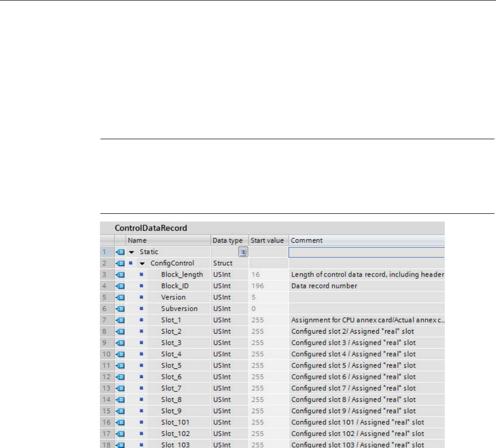Click the tag icon in Slot_2 row
The image size is (496, 448).
point(120,332)
